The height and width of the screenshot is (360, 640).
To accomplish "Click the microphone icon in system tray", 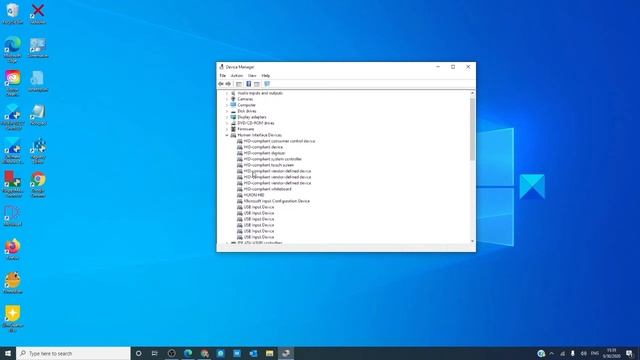I will point(573,353).
